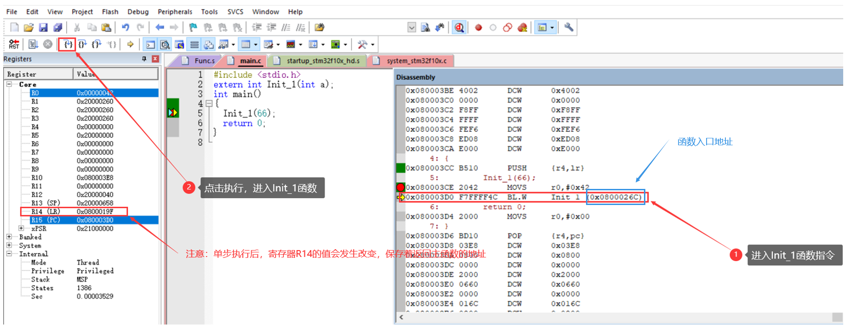Close the Registers panel
Image resolution: width=868 pixels, height=336 pixels.
155,59
